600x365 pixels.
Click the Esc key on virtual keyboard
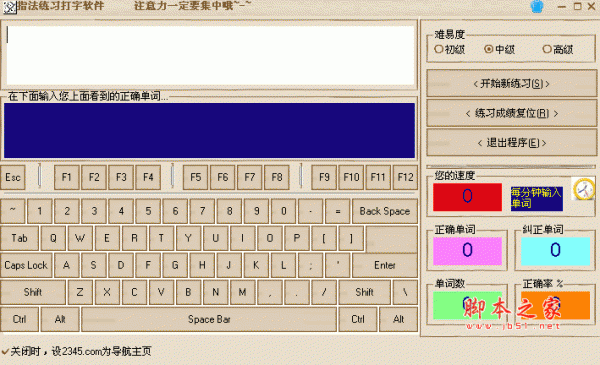pos(13,177)
